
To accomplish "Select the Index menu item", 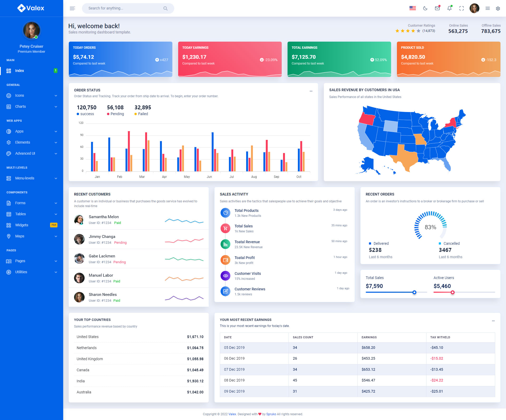I will [20, 71].
